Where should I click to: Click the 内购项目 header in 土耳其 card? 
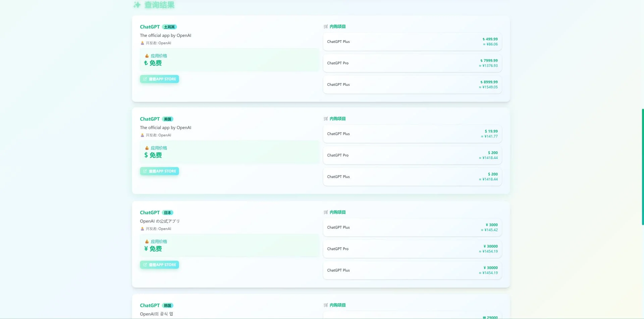pos(337,26)
